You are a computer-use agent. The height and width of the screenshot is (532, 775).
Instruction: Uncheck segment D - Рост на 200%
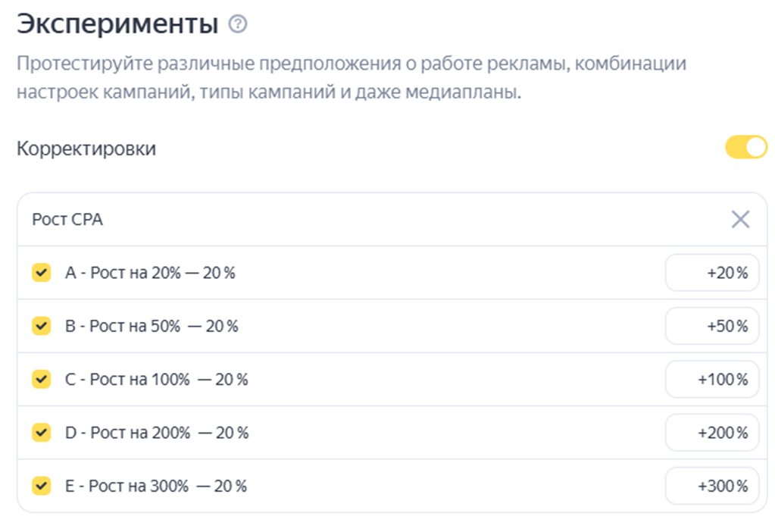[x=42, y=433]
